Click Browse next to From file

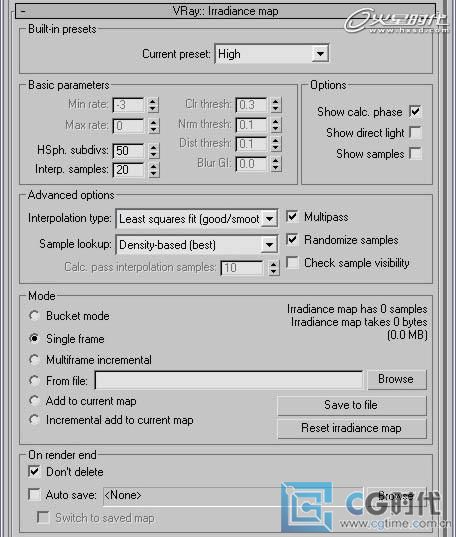pyautogui.click(x=396, y=379)
